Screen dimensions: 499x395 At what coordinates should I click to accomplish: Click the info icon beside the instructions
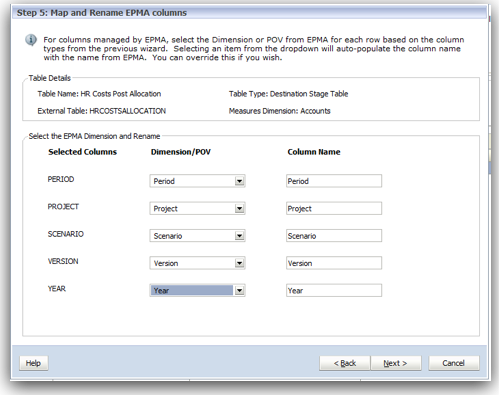pos(31,40)
